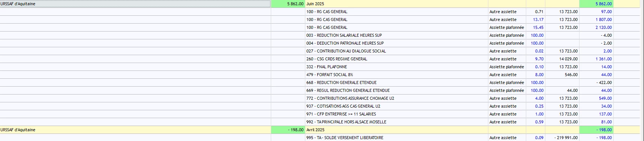Select the Juin 2025 period cell
The height and width of the screenshot is (141, 644).
tap(396, 4)
